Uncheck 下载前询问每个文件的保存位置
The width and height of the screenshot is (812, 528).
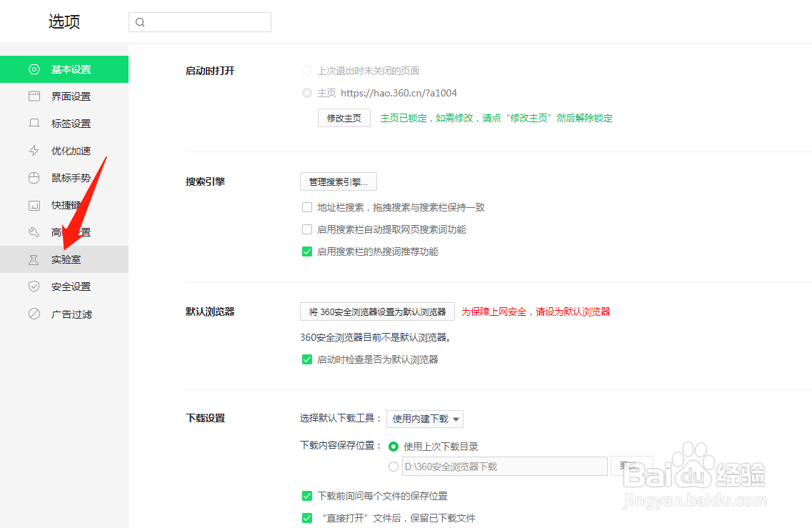(307, 496)
